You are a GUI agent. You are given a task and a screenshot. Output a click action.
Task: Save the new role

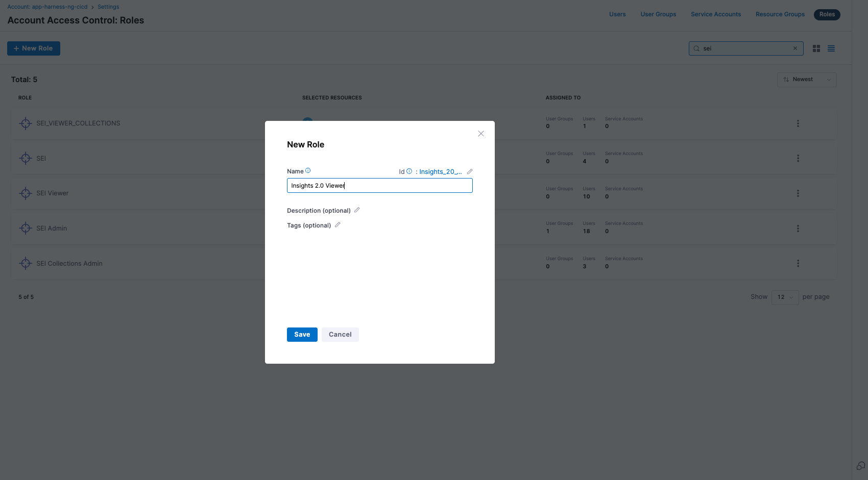tap(302, 335)
